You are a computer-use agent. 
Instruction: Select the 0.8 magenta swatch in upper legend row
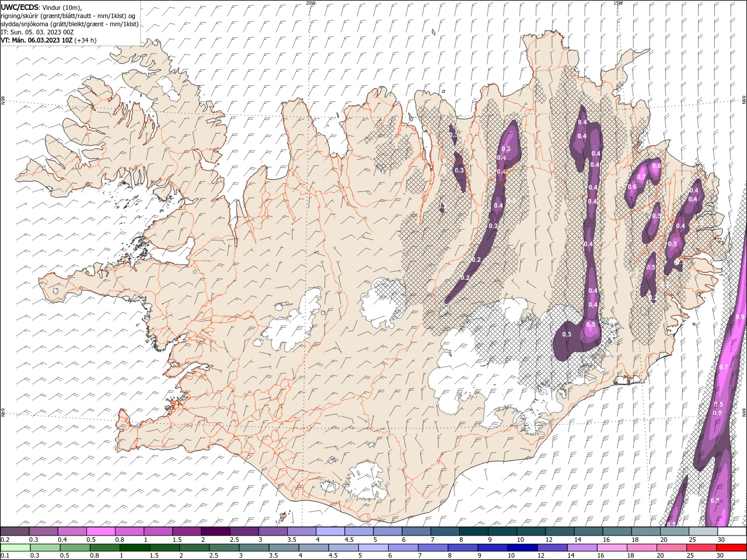pyautogui.click(x=129, y=531)
